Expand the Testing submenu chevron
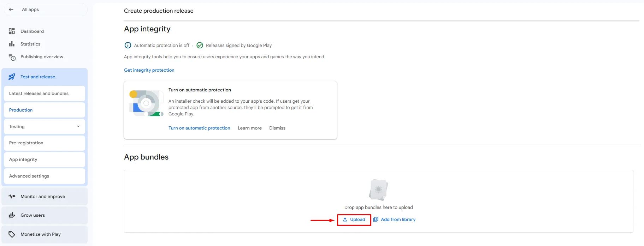Image resolution: width=644 pixels, height=246 pixels. [x=78, y=126]
